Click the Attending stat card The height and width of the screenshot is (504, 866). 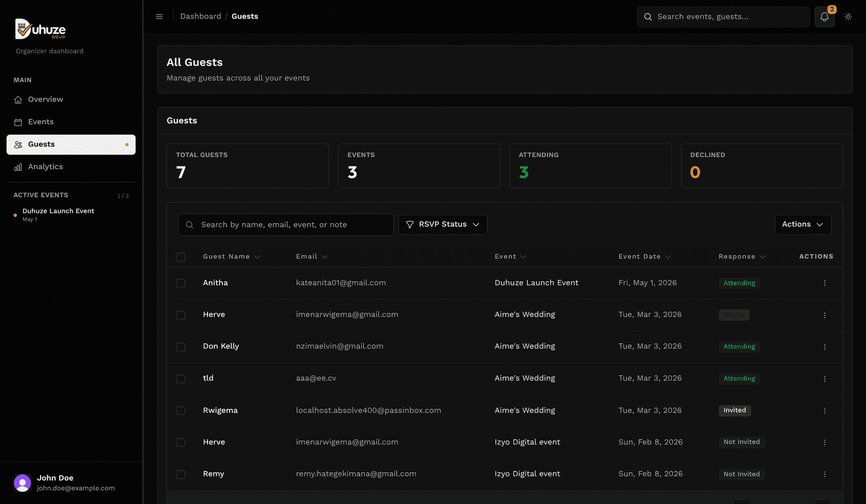[590, 166]
